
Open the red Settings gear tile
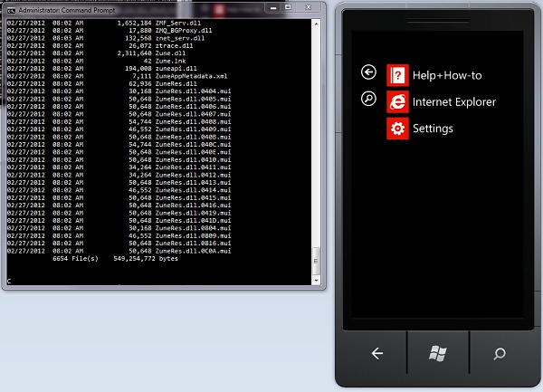tap(397, 129)
